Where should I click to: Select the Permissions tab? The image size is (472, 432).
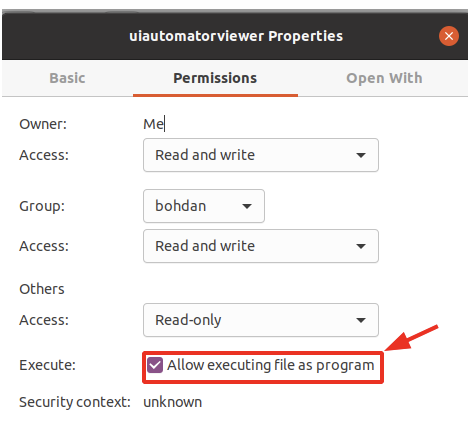click(215, 78)
